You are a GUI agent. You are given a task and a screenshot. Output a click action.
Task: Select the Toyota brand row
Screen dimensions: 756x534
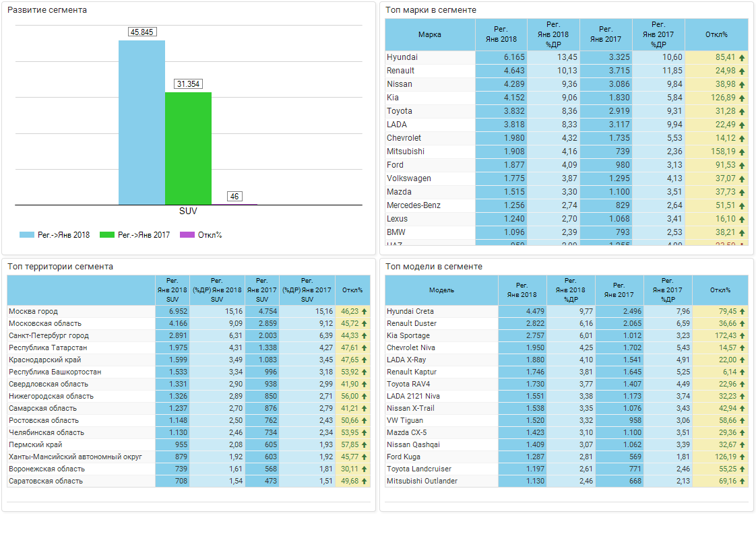point(567,111)
